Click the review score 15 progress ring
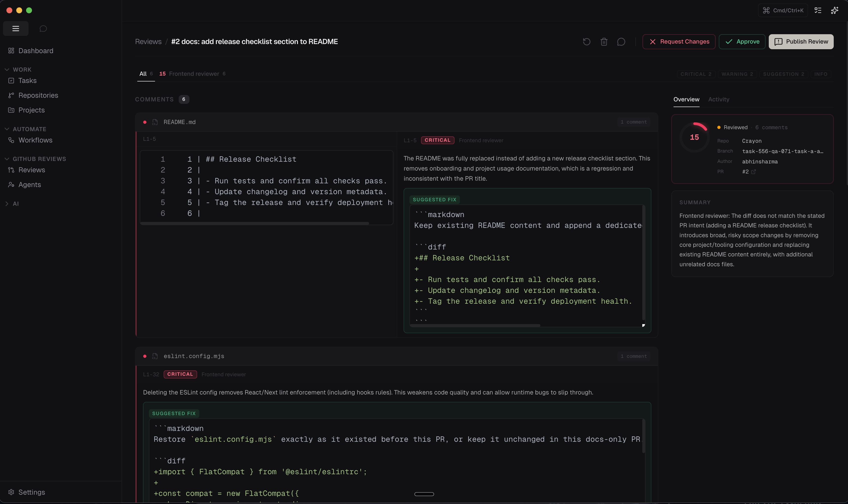848x504 pixels. coord(694,137)
